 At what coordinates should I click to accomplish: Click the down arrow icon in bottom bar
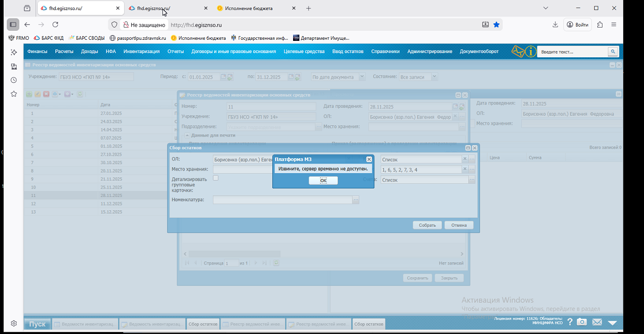click(612, 322)
